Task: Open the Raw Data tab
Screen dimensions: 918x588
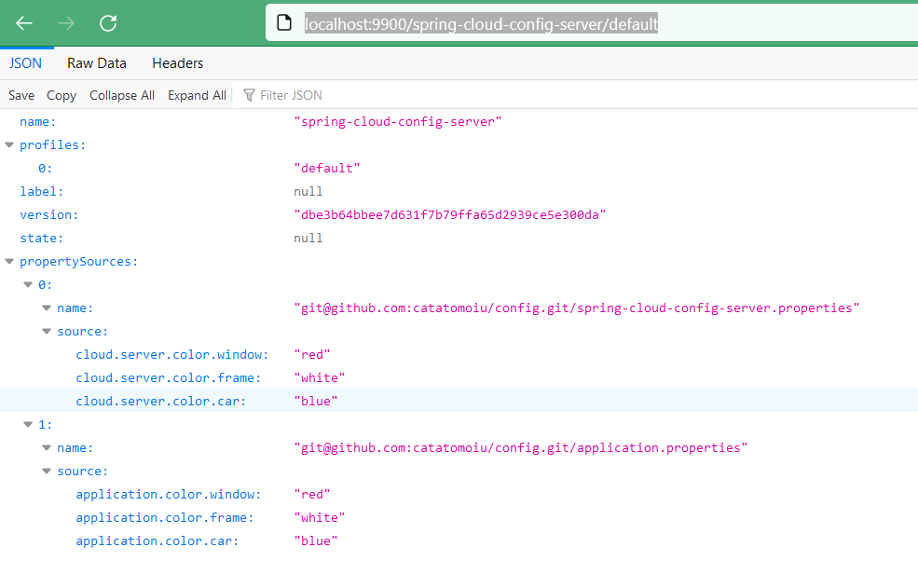Action: click(x=97, y=63)
